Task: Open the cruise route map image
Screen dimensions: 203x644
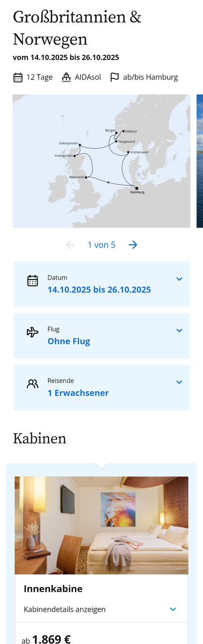Action: [102, 161]
